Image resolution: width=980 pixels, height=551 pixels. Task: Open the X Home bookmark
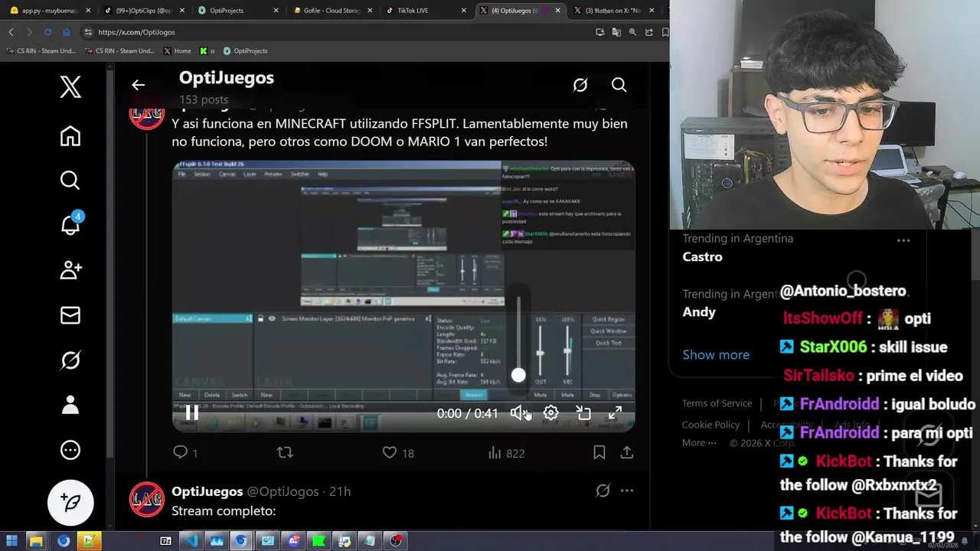177,51
